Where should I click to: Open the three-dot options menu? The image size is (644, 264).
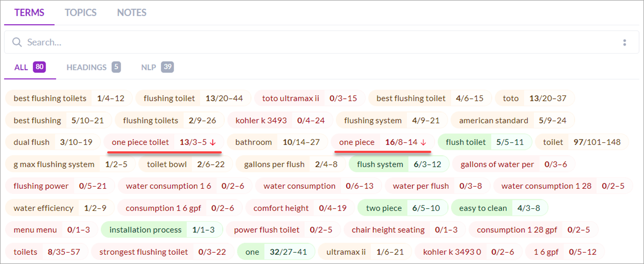coord(625,42)
